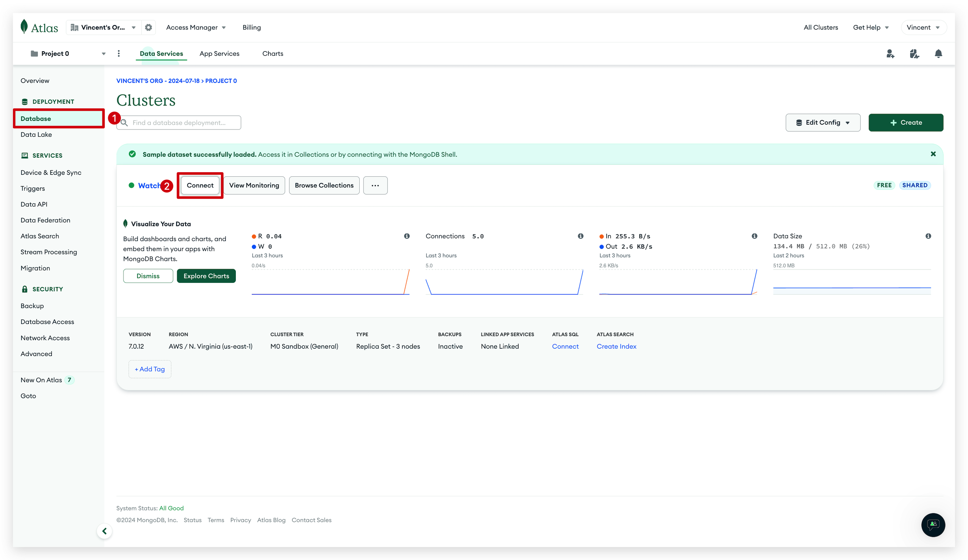Dismiss the Visualize Your Data prompt
The height and width of the screenshot is (560, 968).
coord(148,275)
